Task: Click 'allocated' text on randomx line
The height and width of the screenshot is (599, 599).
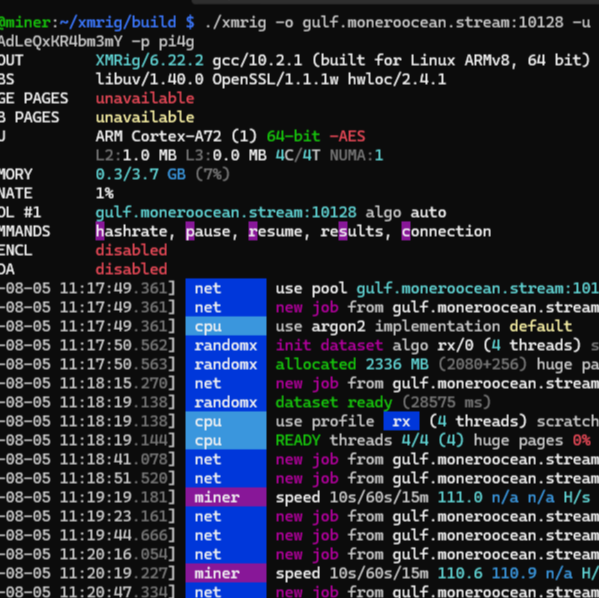Action: (316, 364)
